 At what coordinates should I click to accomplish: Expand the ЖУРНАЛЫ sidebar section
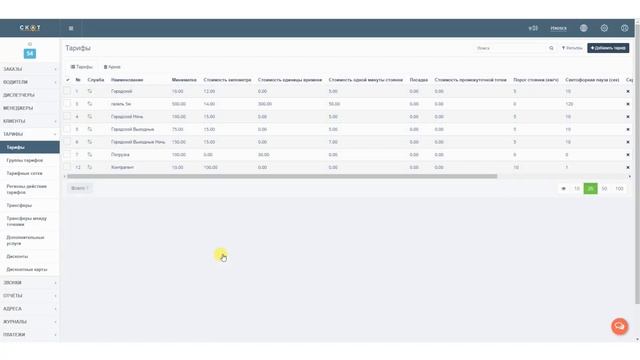pos(30,322)
